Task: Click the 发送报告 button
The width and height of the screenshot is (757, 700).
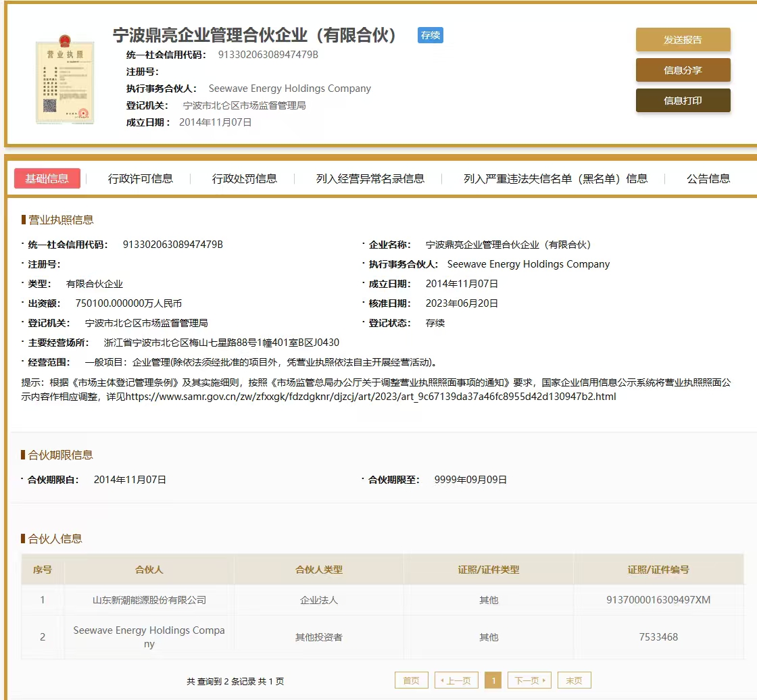Action: tap(683, 40)
